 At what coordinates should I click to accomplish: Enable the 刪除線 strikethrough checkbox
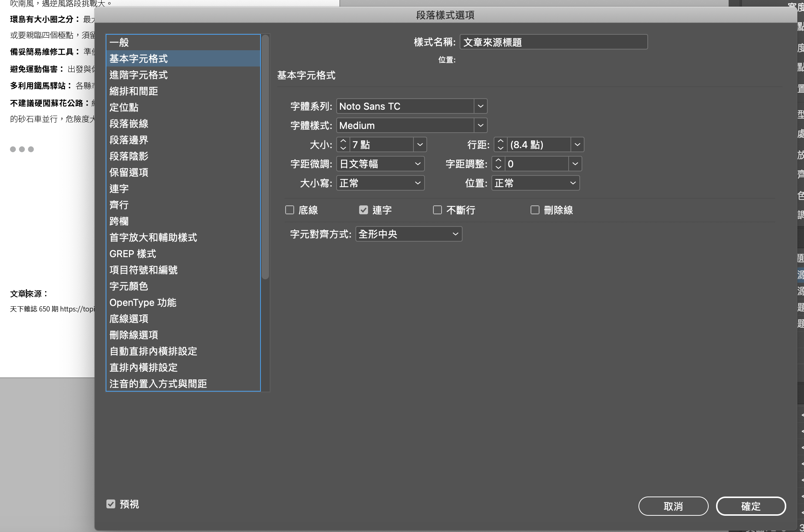coord(535,210)
